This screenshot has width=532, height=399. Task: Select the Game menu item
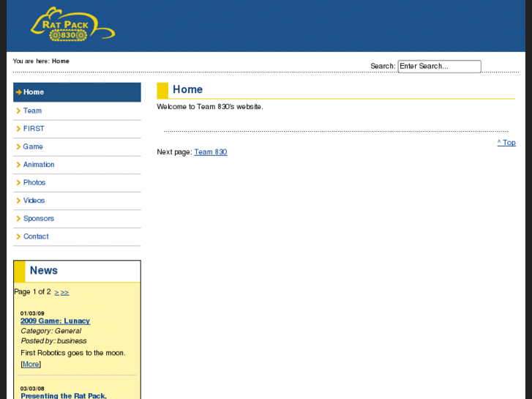pyautogui.click(x=77, y=146)
